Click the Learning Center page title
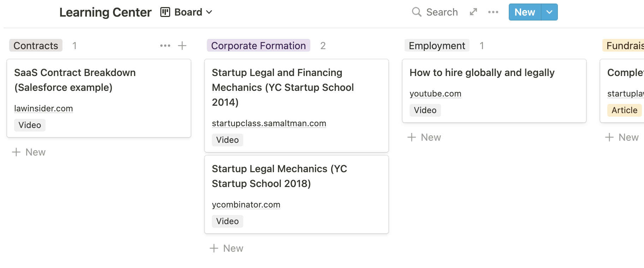 105,12
